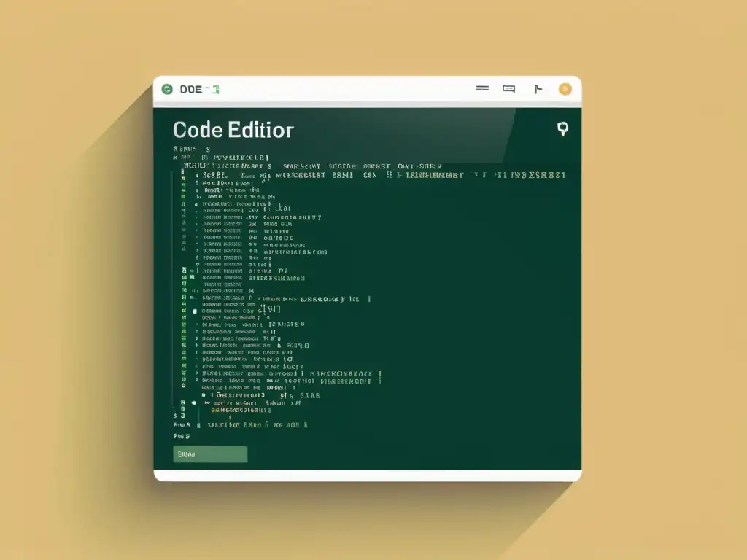Click the green button at the editor's bottom-left
Image resolution: width=747 pixels, height=560 pixels.
pyautogui.click(x=210, y=454)
